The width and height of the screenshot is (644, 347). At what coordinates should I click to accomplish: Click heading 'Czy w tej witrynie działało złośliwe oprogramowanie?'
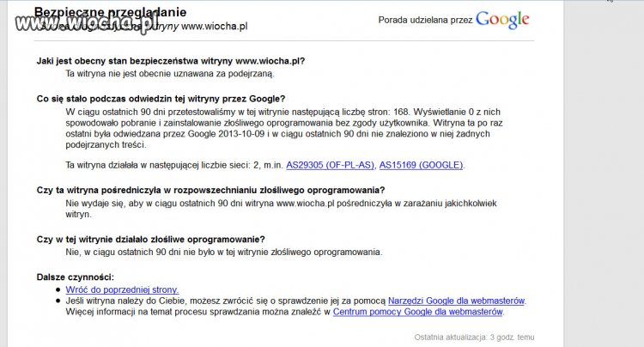[x=151, y=240]
